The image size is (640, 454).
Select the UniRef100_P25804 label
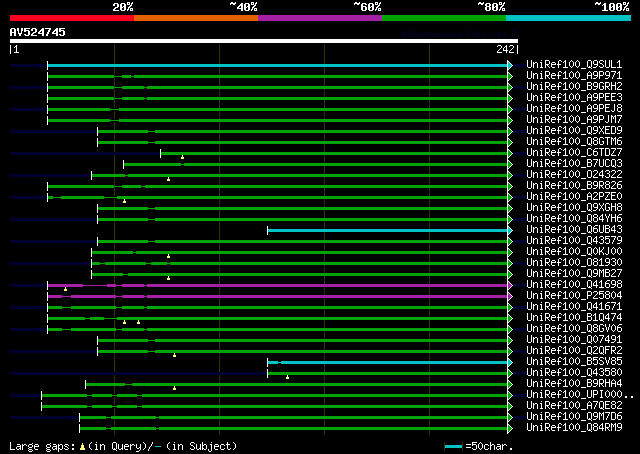pos(574,296)
